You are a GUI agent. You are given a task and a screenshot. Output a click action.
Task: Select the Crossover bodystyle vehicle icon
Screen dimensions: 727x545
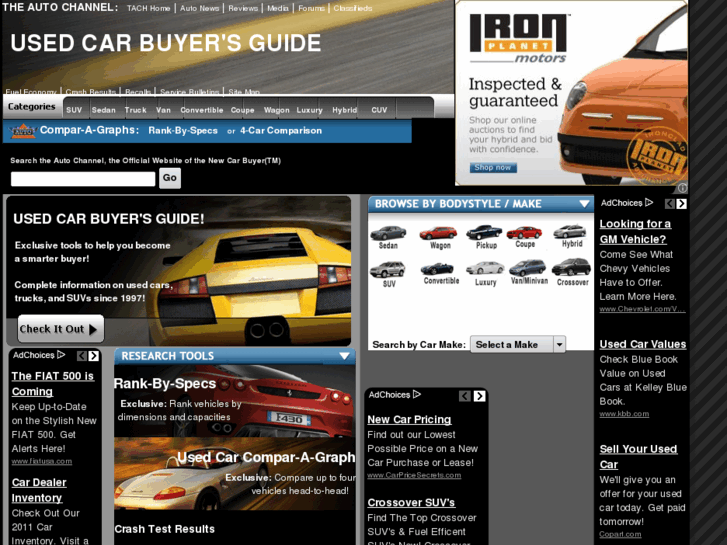tap(571, 267)
